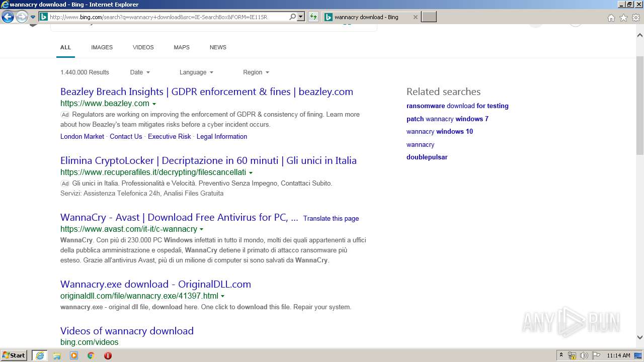Expand the originaldll.com URL dropdown arrow
This screenshot has height=362, width=644.
pos(223,296)
